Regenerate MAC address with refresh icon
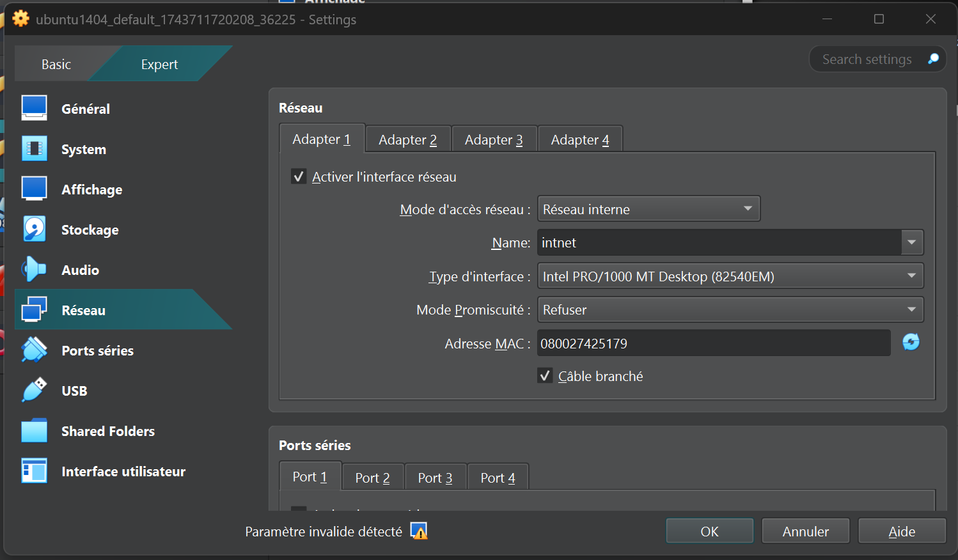 point(911,343)
